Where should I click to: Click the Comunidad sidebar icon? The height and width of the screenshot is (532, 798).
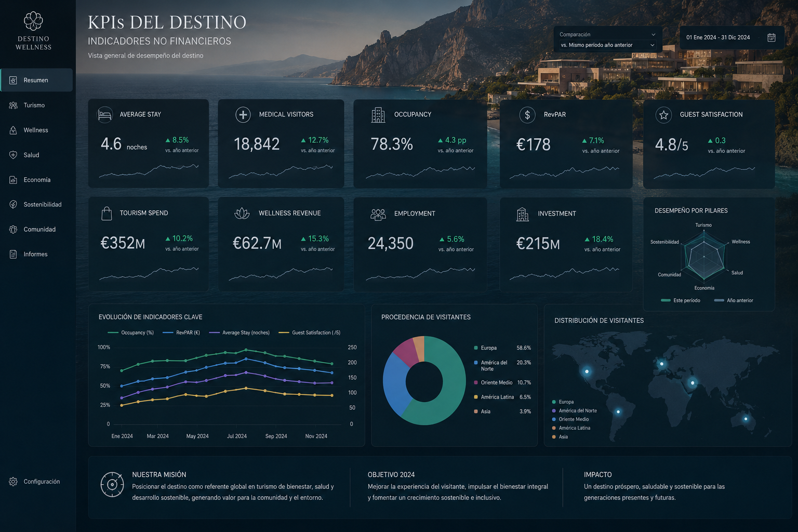click(x=14, y=229)
